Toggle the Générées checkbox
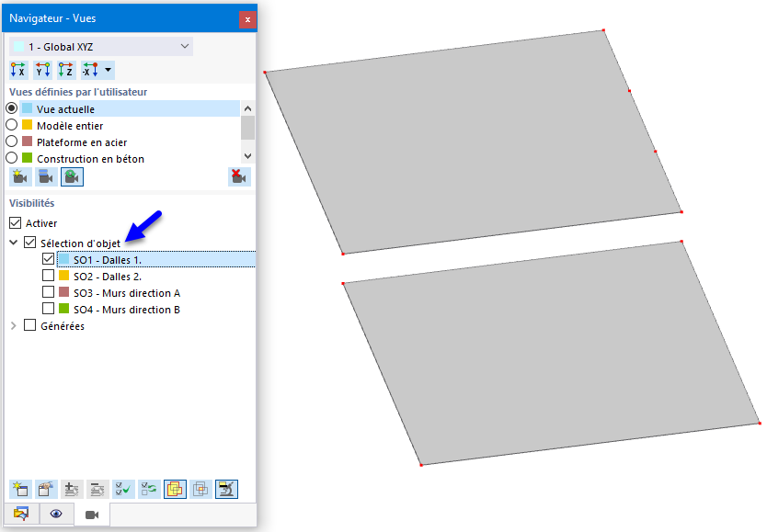The image size is (767, 532). [x=29, y=325]
